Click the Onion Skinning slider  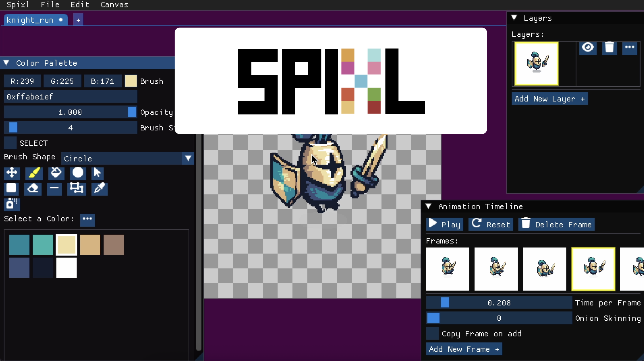click(x=499, y=318)
